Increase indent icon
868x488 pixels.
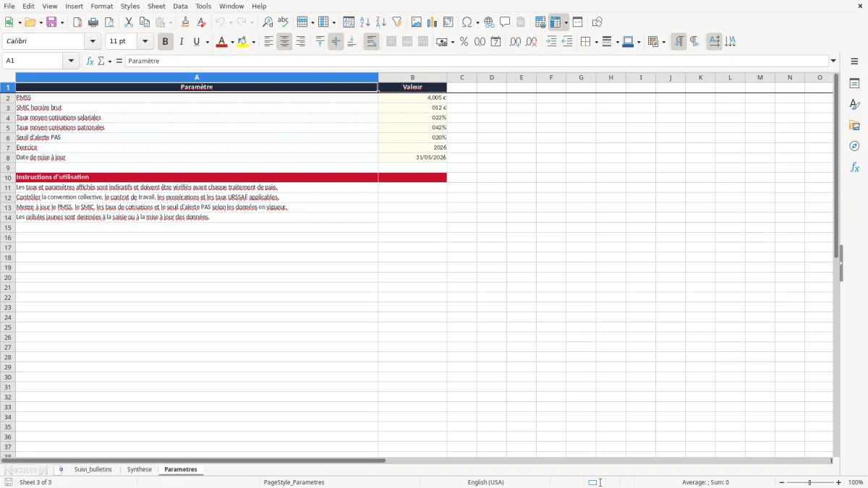click(551, 42)
